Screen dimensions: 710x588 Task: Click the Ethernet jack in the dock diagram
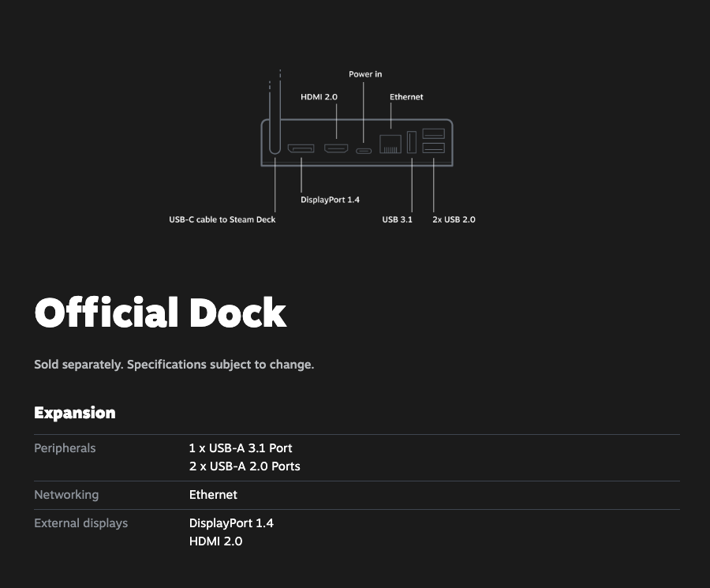[390, 144]
